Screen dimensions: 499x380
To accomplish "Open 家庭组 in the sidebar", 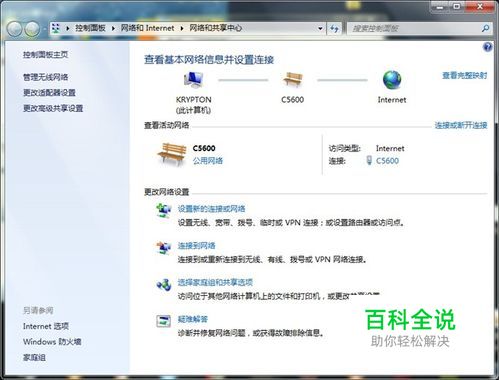I will point(34,357).
